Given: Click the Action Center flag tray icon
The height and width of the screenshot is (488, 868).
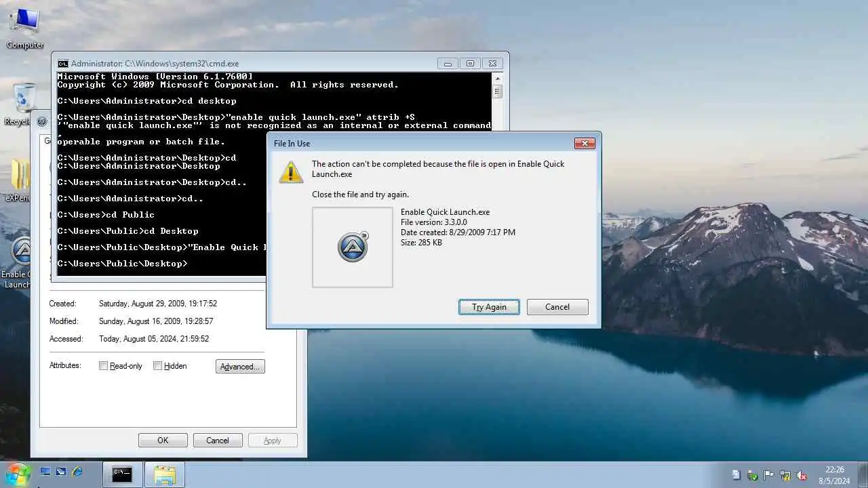Looking at the screenshot, I should click(x=768, y=475).
